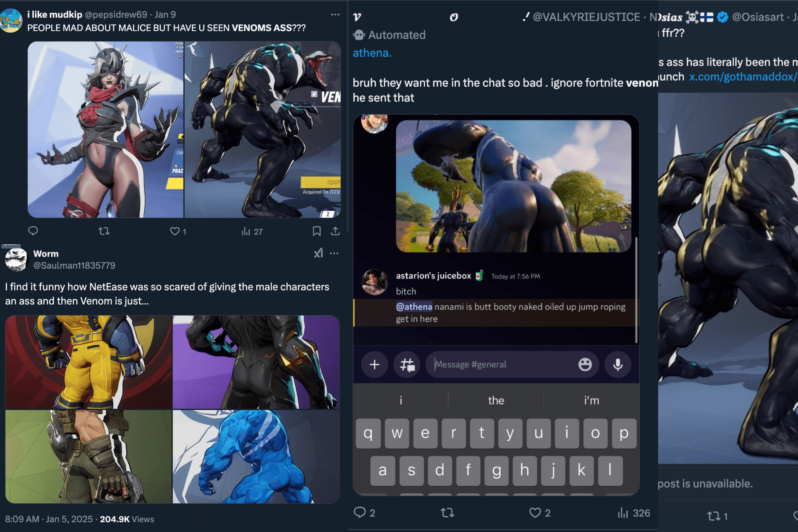The image size is (798, 532).
Task: Open the Malice character image
Action: (106, 130)
